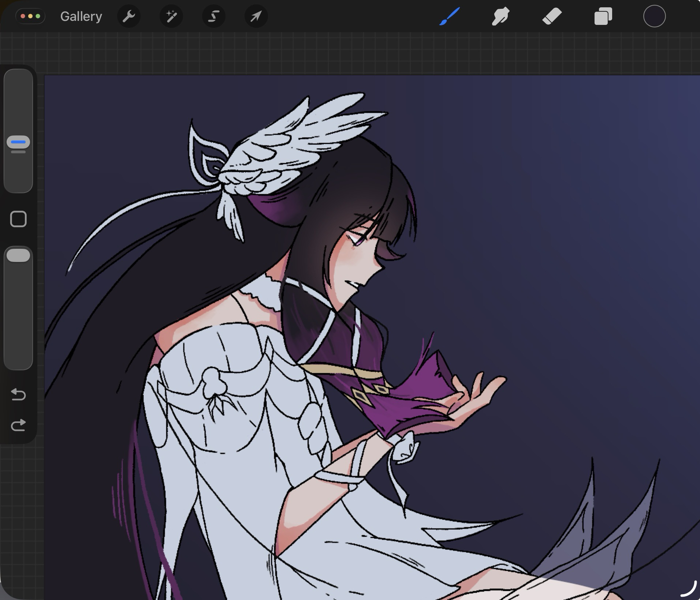
Task: Select the Brush paint tool
Action: tap(449, 16)
